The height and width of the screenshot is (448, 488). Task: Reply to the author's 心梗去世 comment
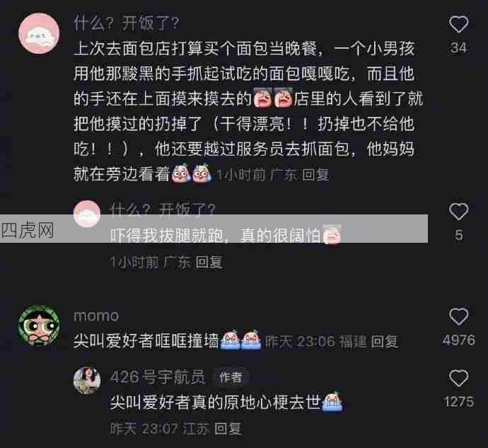click(228, 429)
